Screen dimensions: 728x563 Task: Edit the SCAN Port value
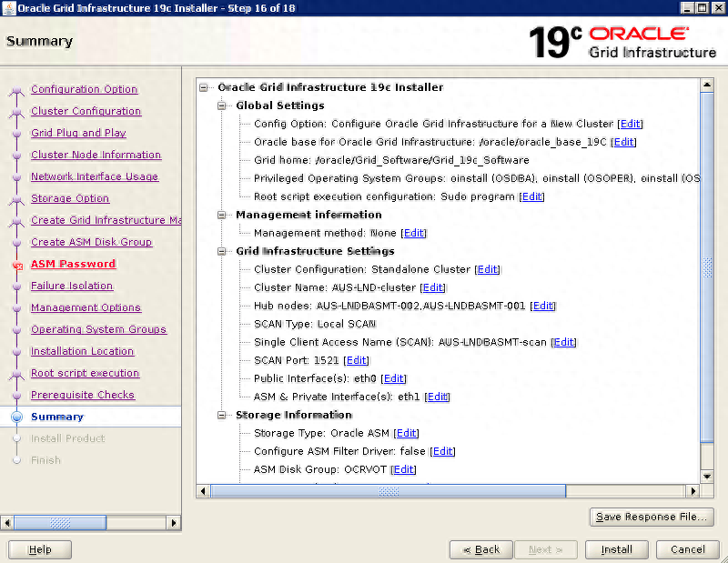(356, 360)
